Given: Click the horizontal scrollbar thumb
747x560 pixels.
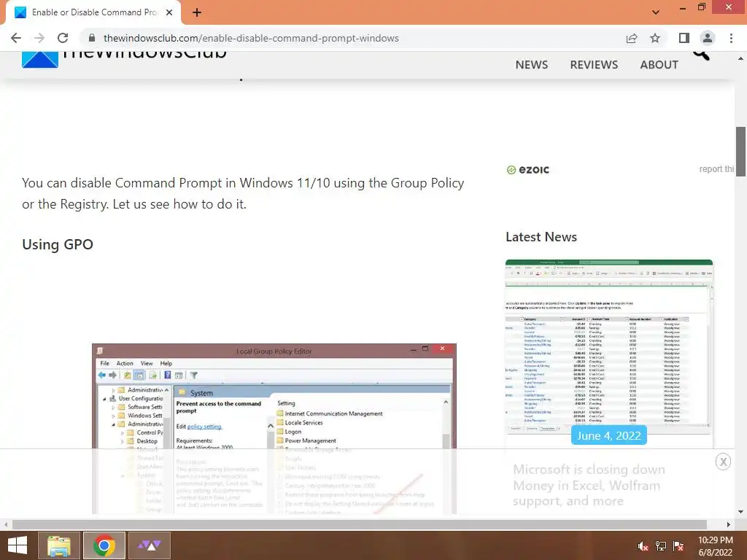Looking at the screenshot, I should pos(359,524).
